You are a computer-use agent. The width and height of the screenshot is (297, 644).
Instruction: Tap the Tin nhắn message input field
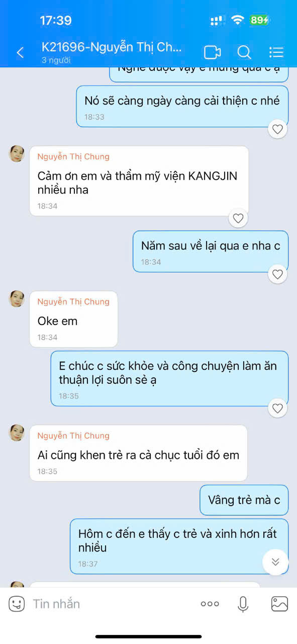(x=111, y=604)
